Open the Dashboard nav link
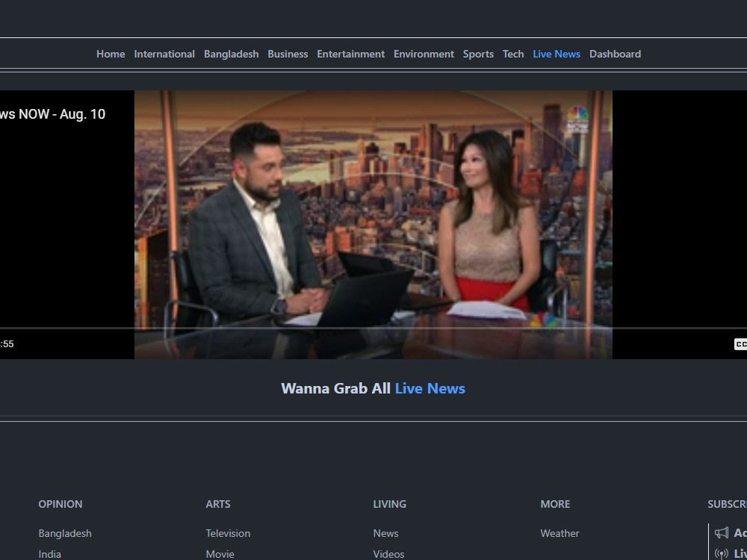This screenshot has height=560, width=747. 615,55
